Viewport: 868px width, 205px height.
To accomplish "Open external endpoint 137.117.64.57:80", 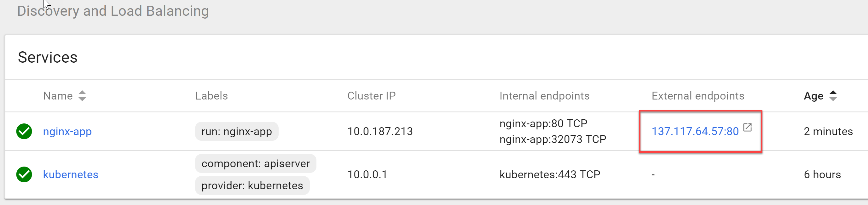I will (695, 131).
